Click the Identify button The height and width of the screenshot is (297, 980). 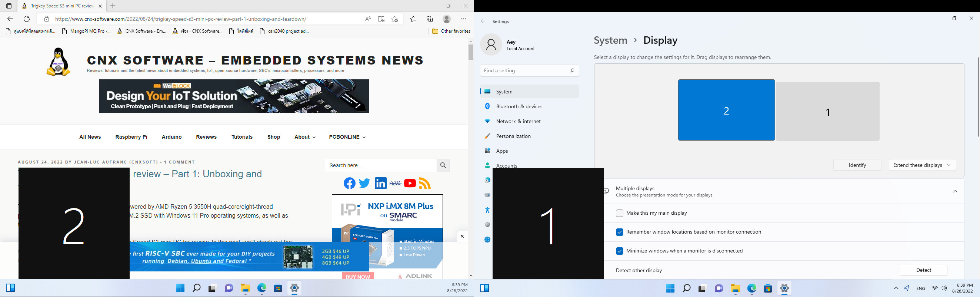point(857,165)
